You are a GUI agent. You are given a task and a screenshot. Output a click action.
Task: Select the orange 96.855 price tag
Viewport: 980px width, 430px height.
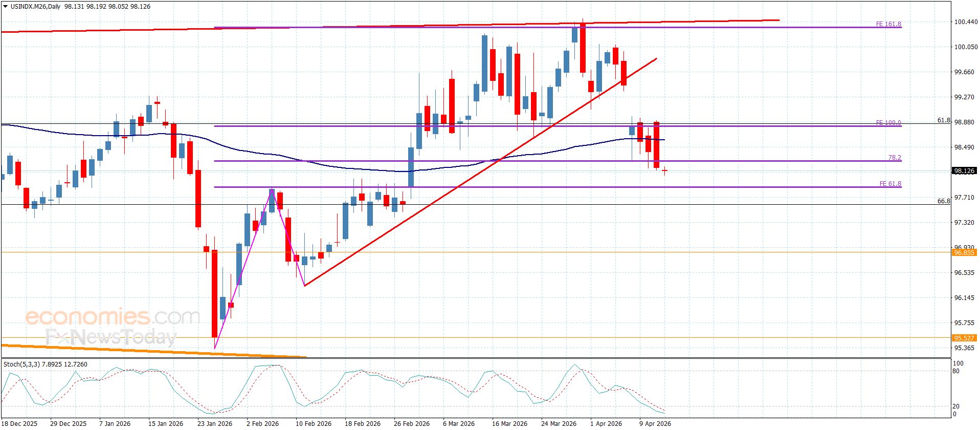click(x=964, y=252)
